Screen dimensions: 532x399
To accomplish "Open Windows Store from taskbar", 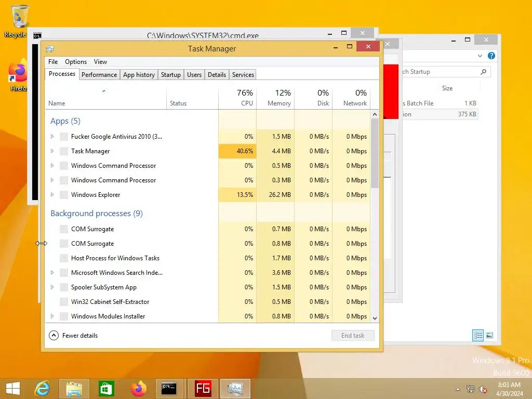I will (x=106, y=389).
